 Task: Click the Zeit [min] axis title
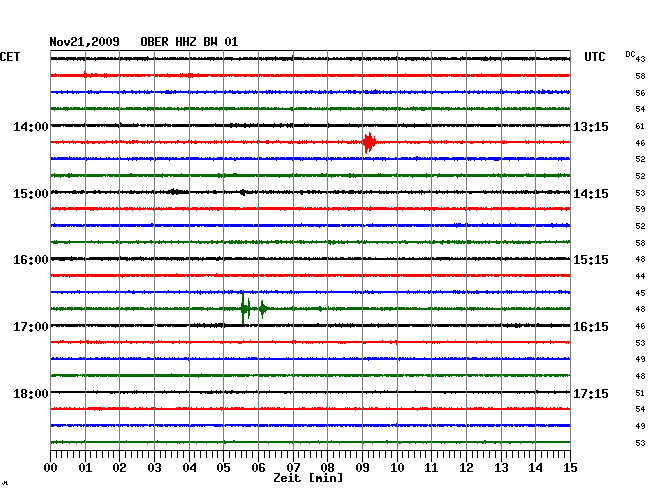(x=308, y=478)
